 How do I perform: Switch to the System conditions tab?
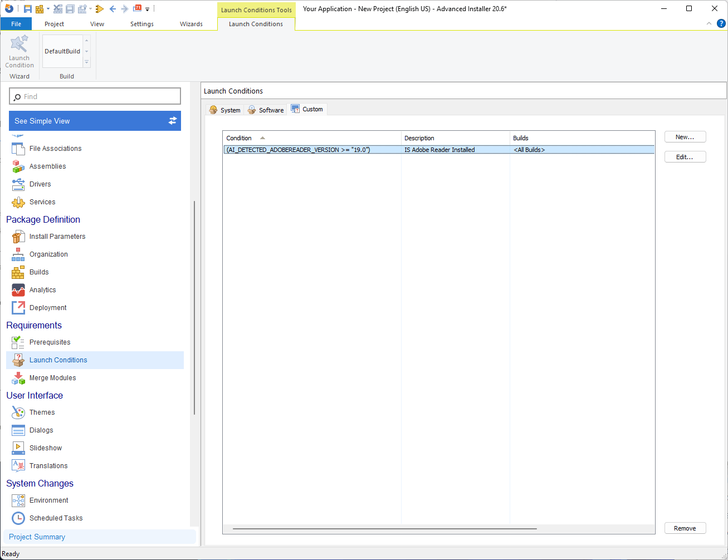[225, 110]
